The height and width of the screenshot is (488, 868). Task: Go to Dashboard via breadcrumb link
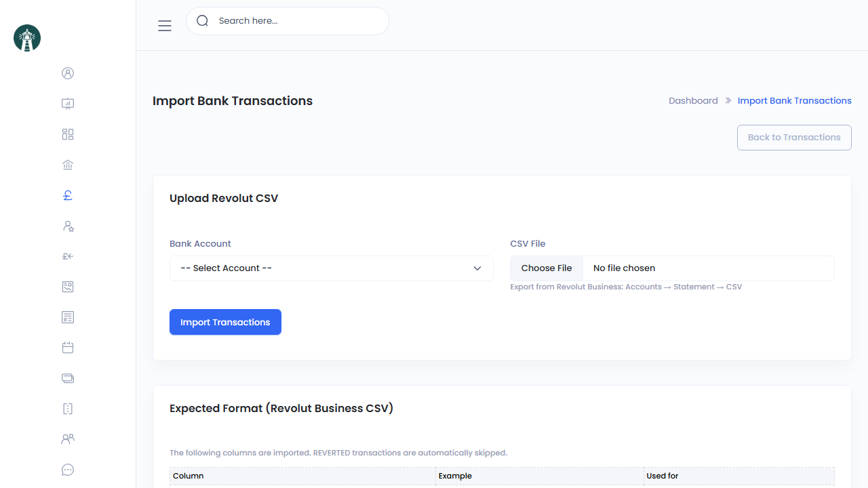click(693, 101)
